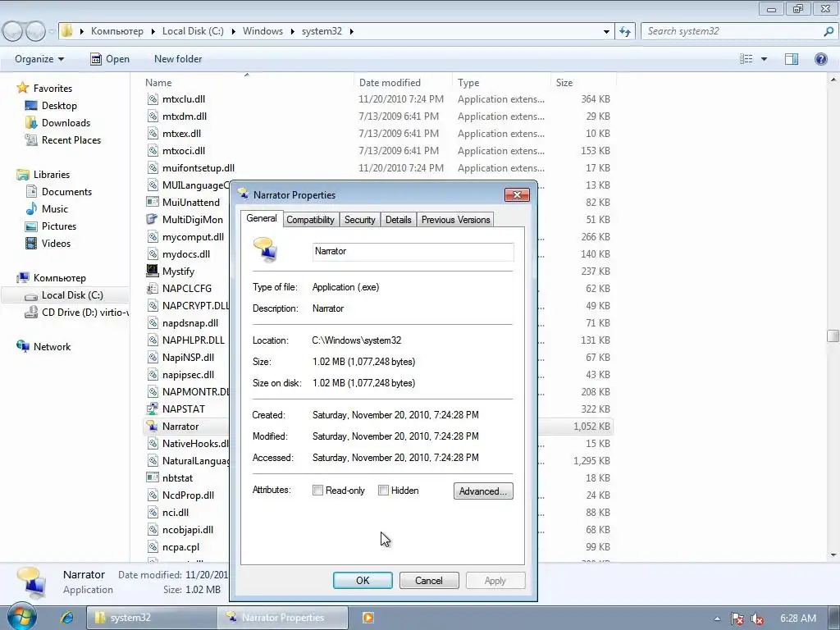
Task: Click the Open toolbar button
Action: [x=110, y=59]
